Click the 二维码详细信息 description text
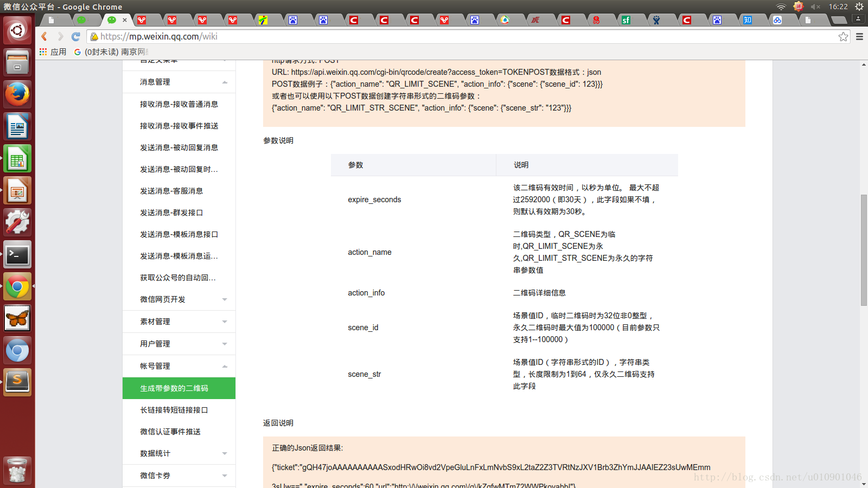Screen dimensions: 868x488 pos(539,293)
